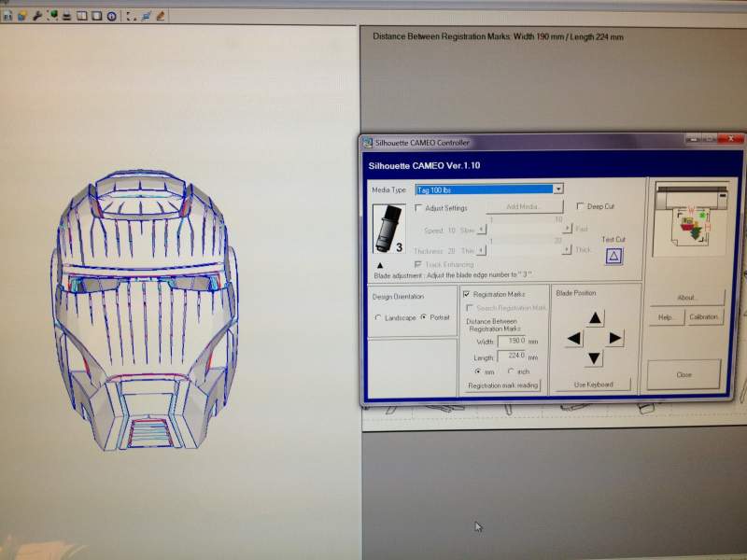Select the single-pane window layout icon
This screenshot has height=560, width=747.
point(97,16)
